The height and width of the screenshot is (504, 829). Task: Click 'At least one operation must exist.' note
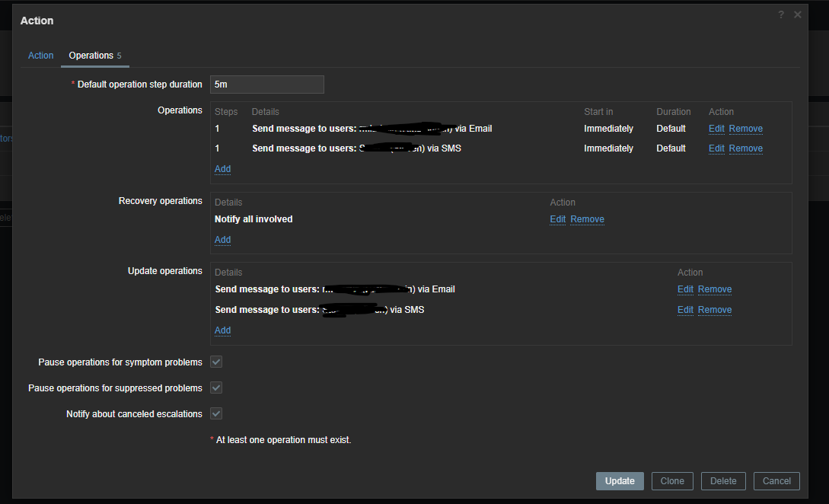click(x=283, y=440)
